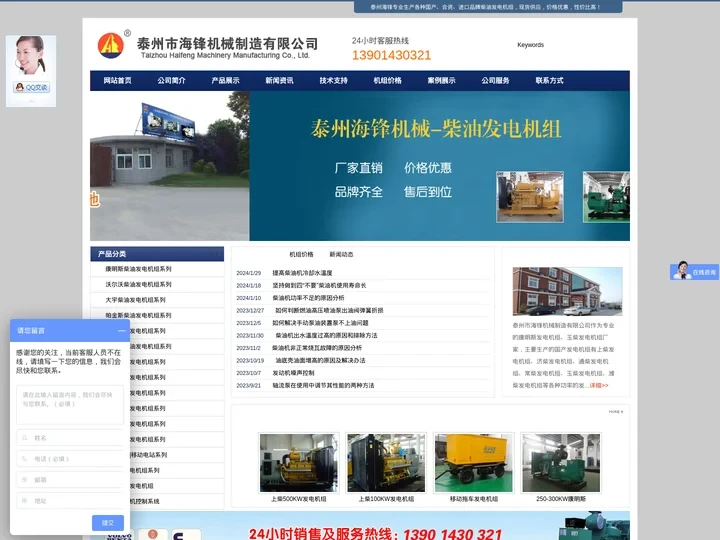Click the message content text area
The height and width of the screenshot is (540, 720).
(70, 403)
